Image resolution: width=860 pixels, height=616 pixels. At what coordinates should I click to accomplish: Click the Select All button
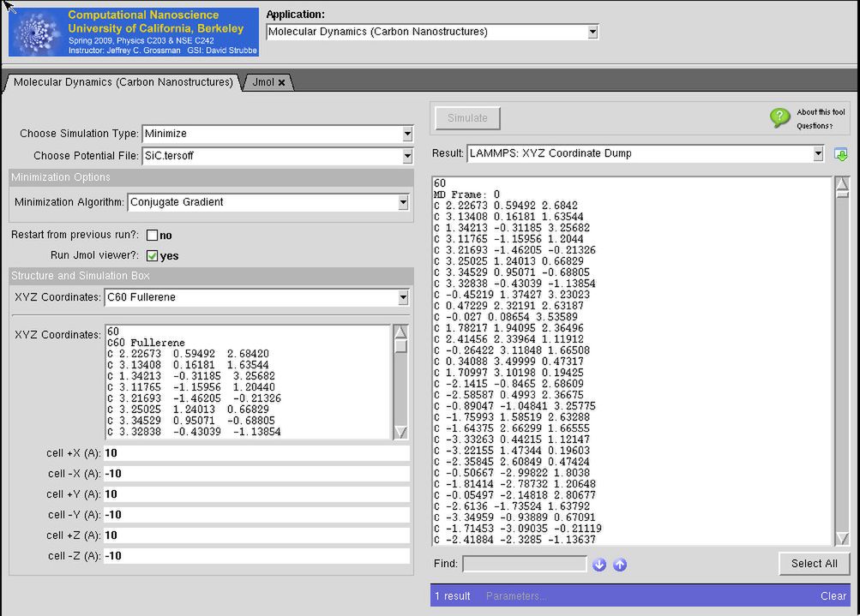pyautogui.click(x=814, y=564)
